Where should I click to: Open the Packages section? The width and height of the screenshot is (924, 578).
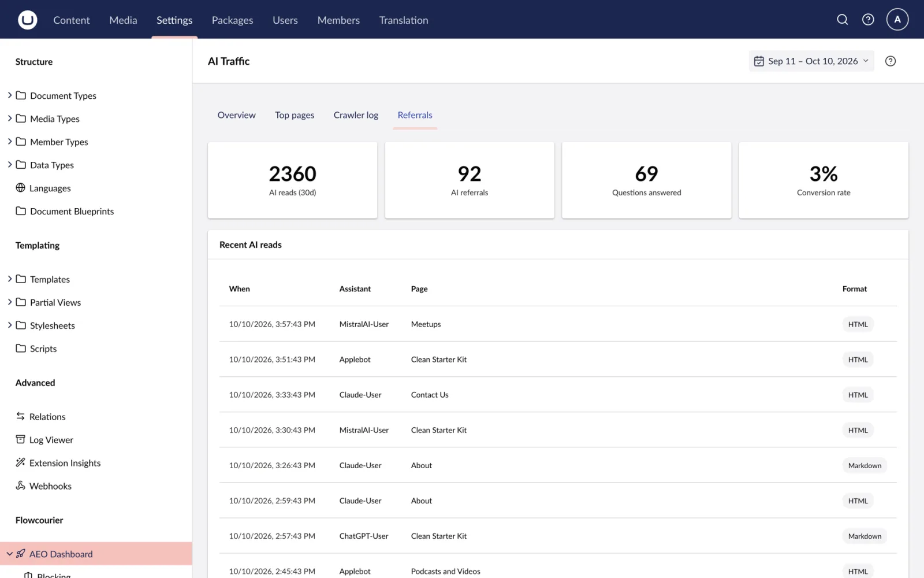click(x=232, y=20)
